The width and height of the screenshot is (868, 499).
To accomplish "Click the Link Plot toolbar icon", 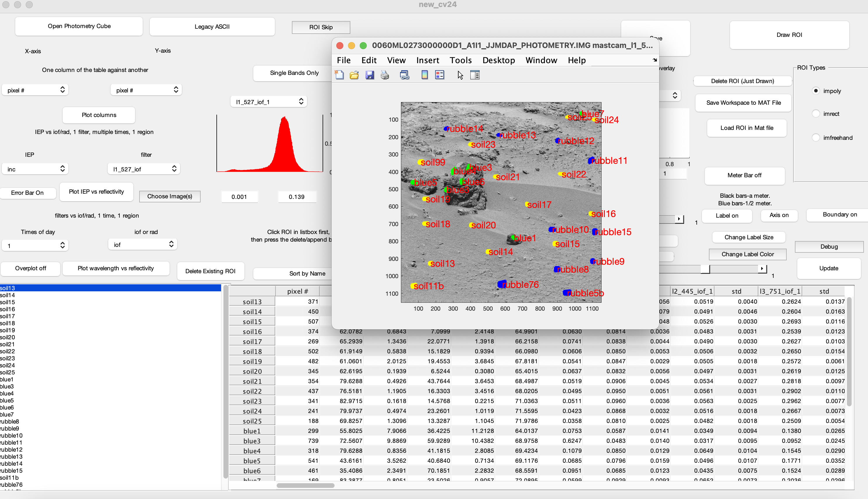I will tap(404, 75).
